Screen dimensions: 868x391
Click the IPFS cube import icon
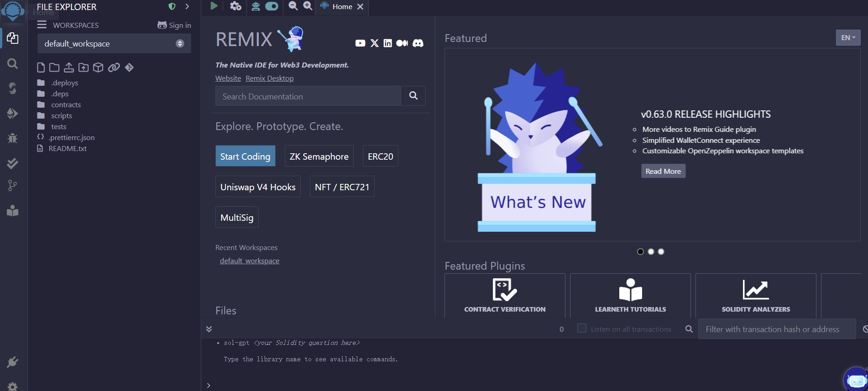coord(98,68)
